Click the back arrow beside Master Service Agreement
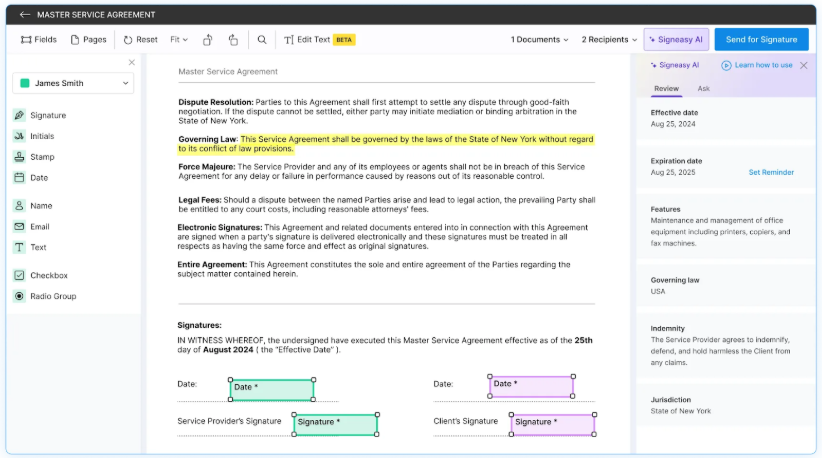Image resolution: width=822 pixels, height=458 pixels. click(25, 15)
